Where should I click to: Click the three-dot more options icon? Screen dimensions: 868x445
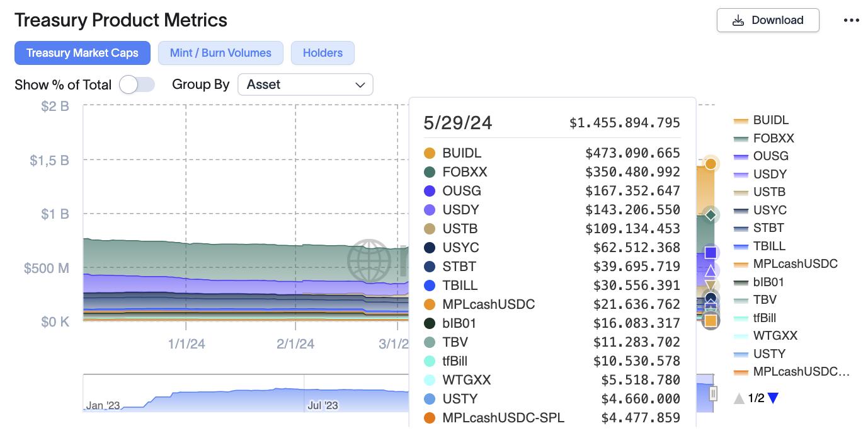click(851, 20)
